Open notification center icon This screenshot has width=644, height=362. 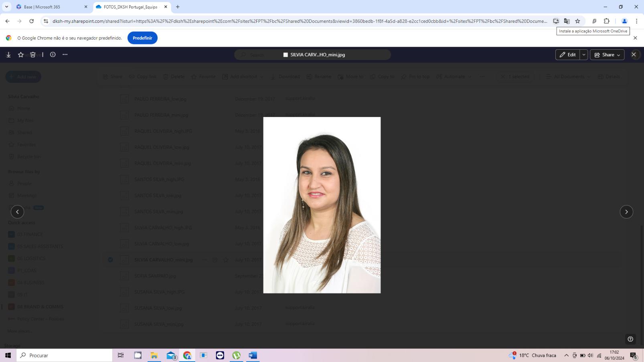[634, 355]
